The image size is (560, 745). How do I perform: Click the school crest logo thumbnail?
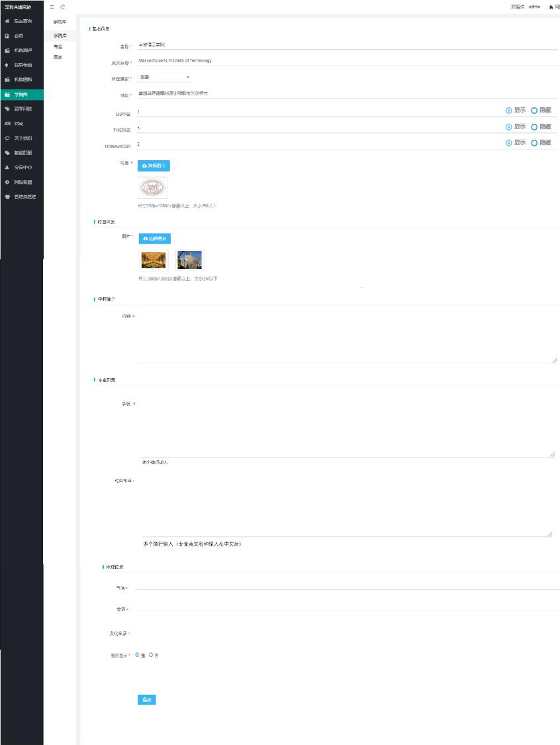(152, 187)
